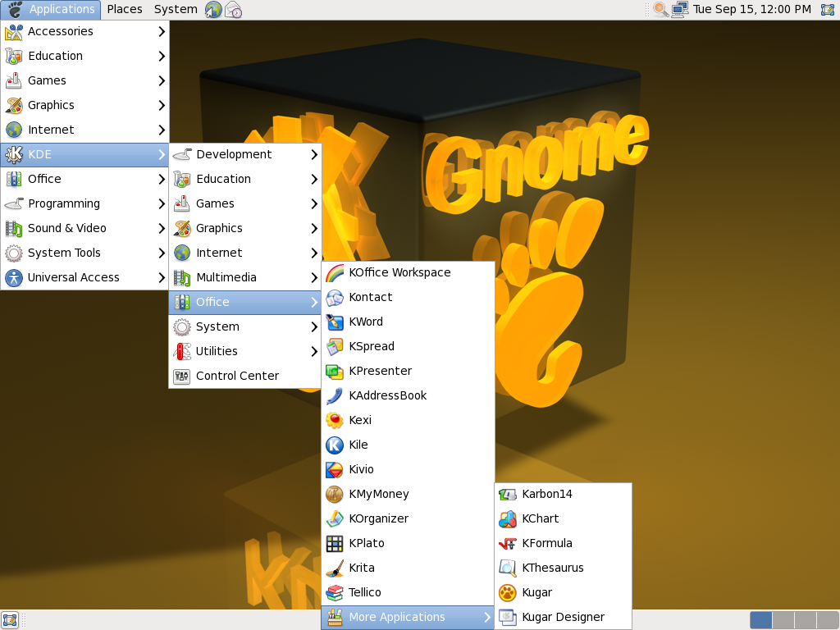Expand the top-level Graphics category
The height and width of the screenshot is (630, 840).
[84, 105]
